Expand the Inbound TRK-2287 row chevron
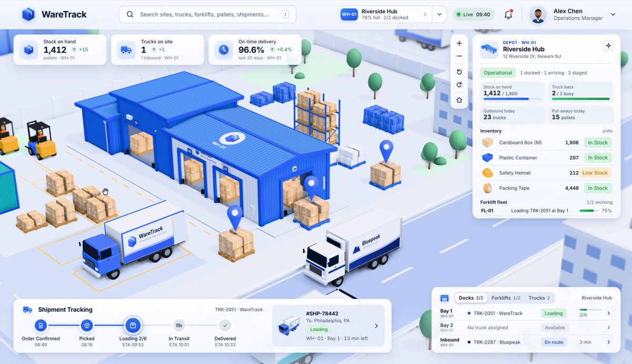 (609, 342)
